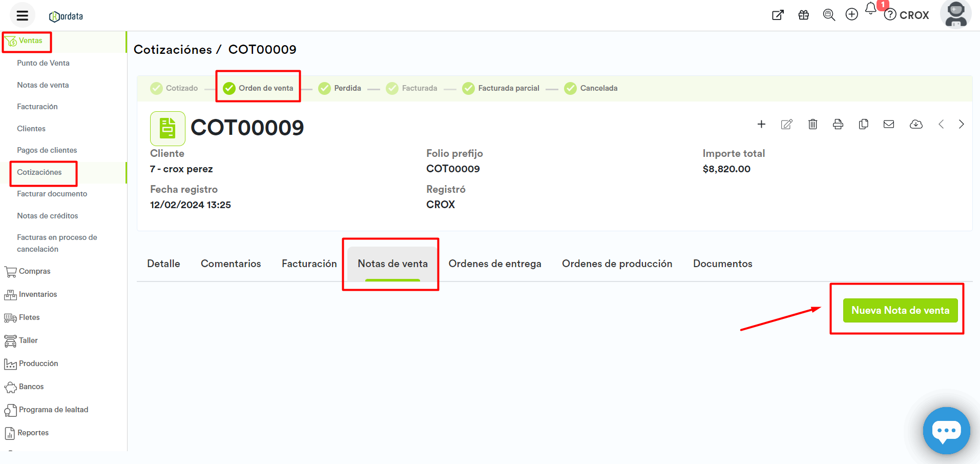This screenshot has width=980, height=464.
Task: Delete quotation using the trash icon
Action: point(812,124)
